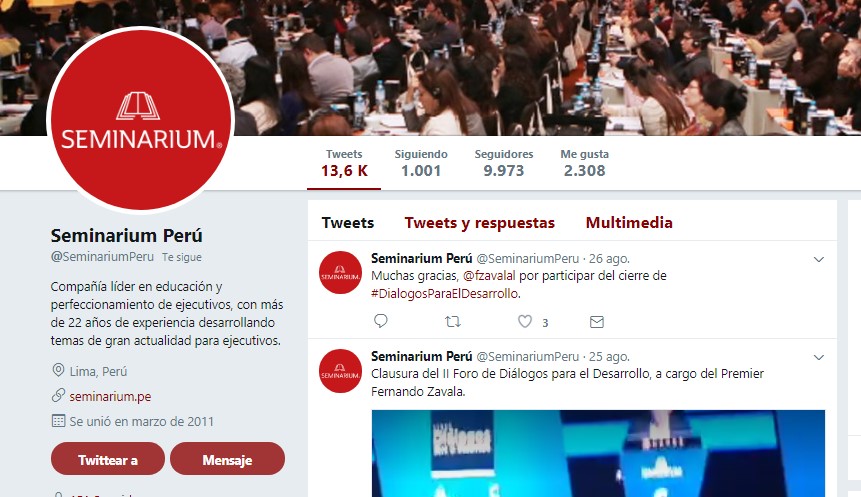This screenshot has width=861, height=497.
Task: Click the Seminarium profile picture logo
Action: (x=141, y=120)
